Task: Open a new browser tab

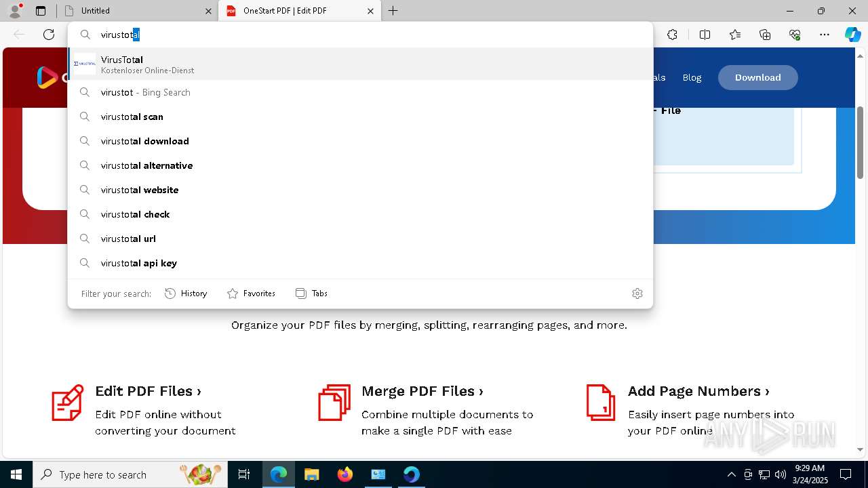Action: click(x=393, y=11)
